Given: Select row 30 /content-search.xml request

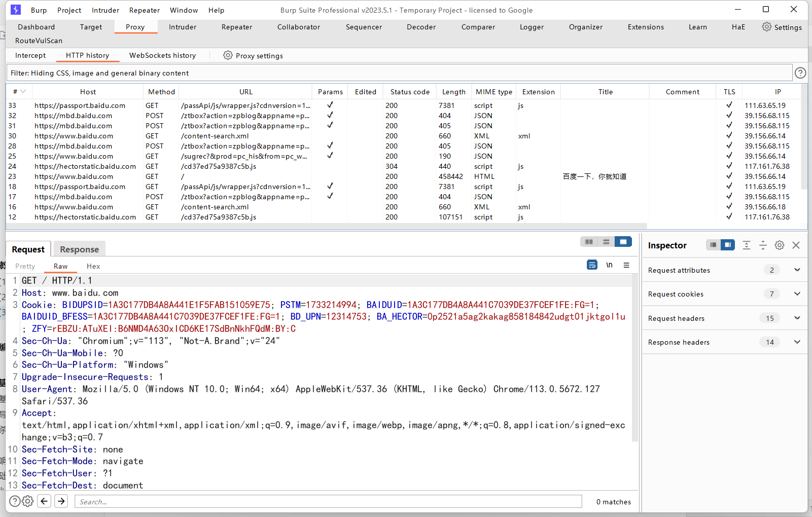Looking at the screenshot, I should point(403,136).
